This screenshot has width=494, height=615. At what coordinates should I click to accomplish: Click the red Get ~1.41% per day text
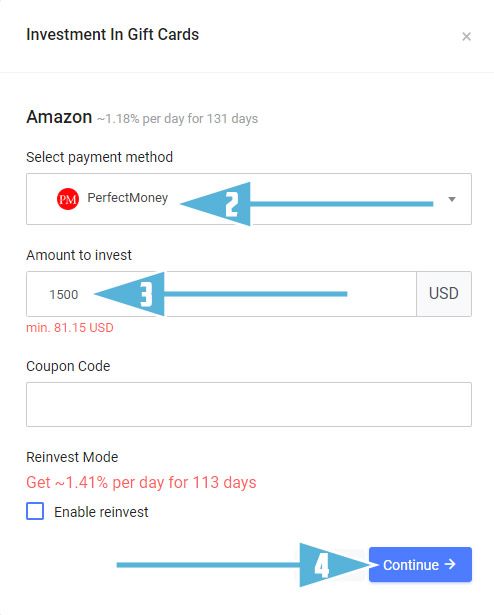click(141, 482)
